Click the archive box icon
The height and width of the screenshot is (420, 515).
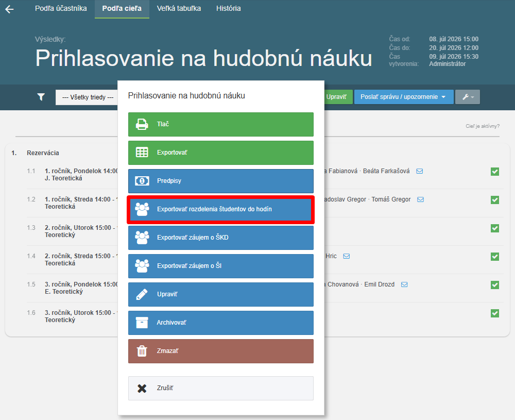[142, 323]
